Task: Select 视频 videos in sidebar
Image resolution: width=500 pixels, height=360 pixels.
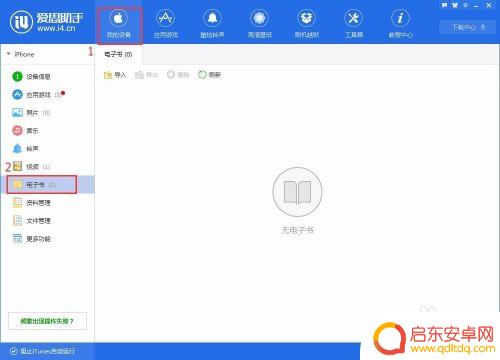Action: coord(31,166)
